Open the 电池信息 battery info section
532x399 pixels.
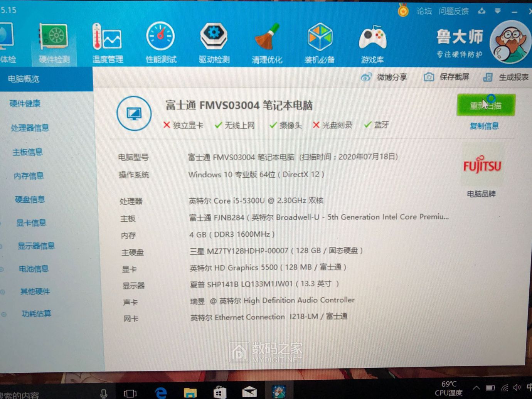coord(33,269)
